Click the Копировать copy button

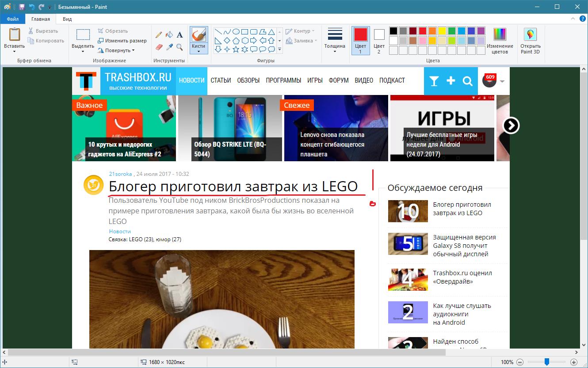point(46,41)
